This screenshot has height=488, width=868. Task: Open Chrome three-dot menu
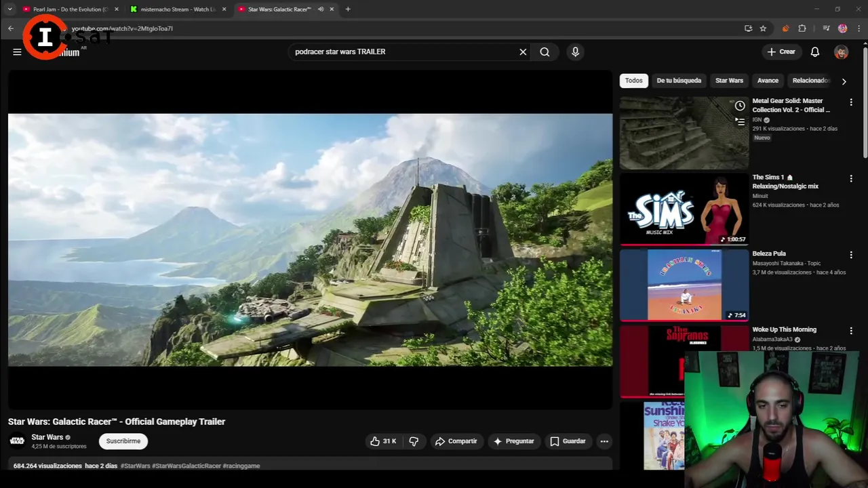[x=859, y=28]
